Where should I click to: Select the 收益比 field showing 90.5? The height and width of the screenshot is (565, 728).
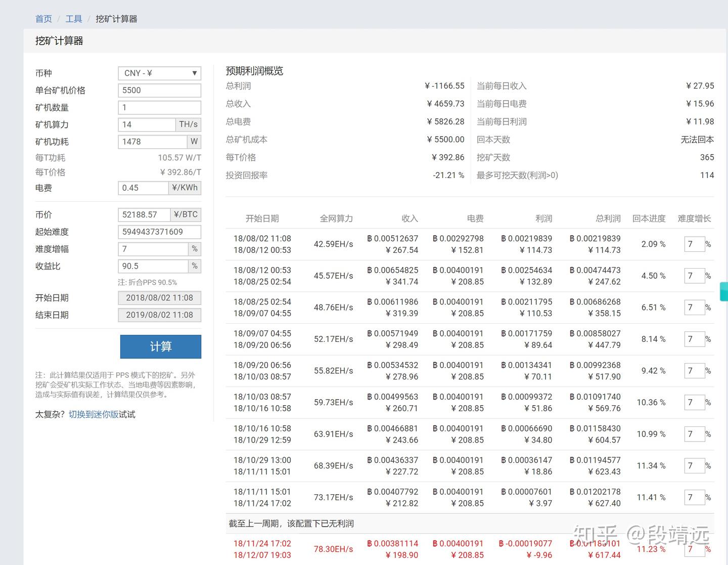point(153,266)
